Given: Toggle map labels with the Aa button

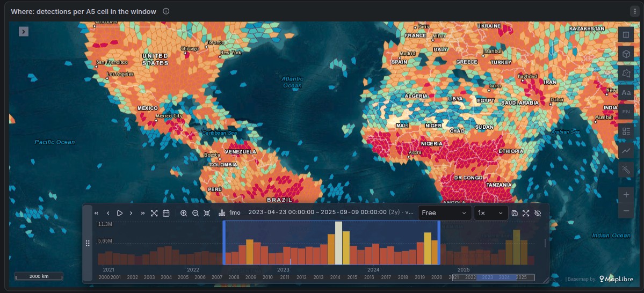Looking at the screenshot, I should tap(626, 93).
